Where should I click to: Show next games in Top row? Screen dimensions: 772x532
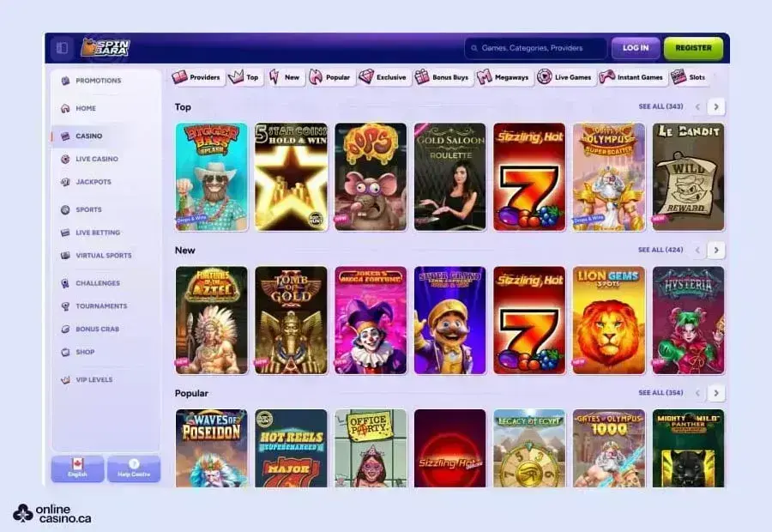coord(716,107)
